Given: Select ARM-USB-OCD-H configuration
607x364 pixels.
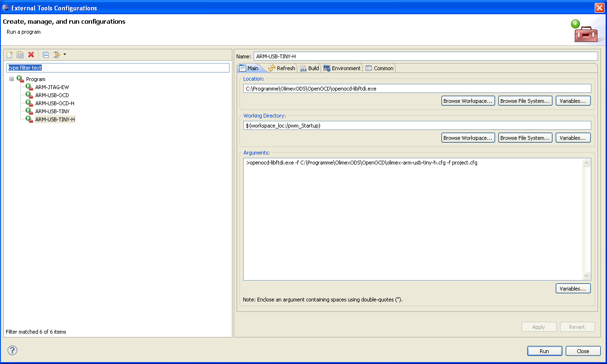Looking at the screenshot, I should pos(55,103).
